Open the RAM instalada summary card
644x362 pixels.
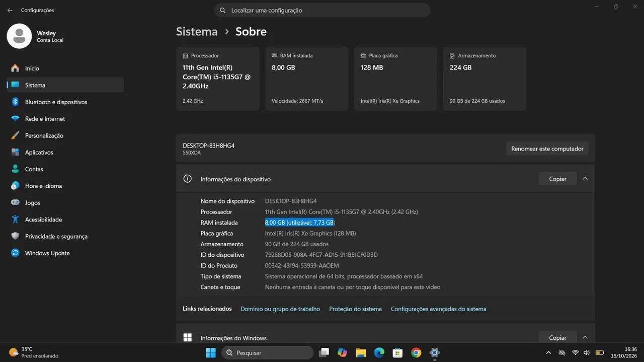306,79
